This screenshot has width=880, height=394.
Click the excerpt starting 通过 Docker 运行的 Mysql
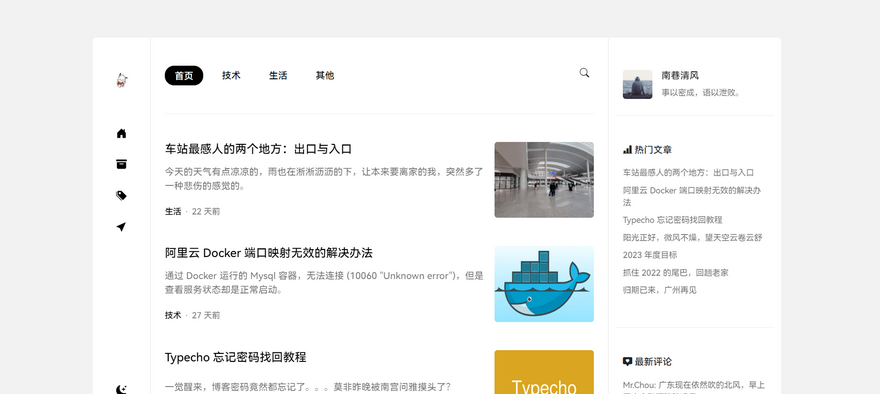324,283
